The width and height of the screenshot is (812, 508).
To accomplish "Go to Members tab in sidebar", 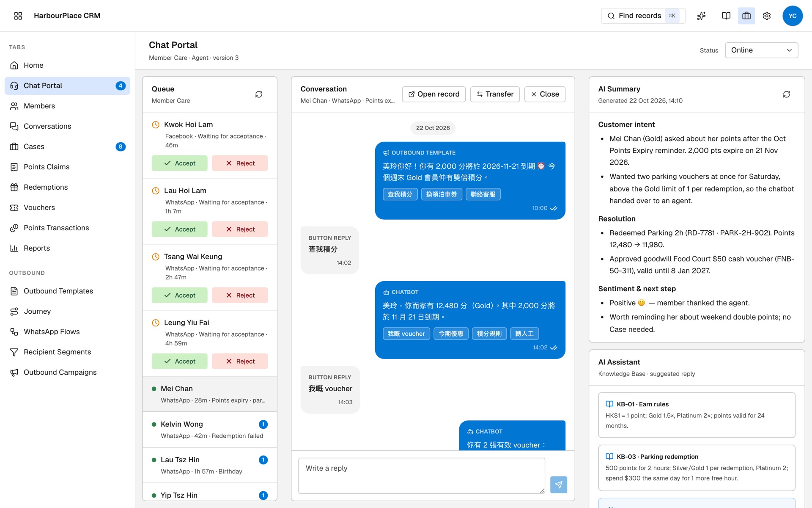I will [67, 106].
